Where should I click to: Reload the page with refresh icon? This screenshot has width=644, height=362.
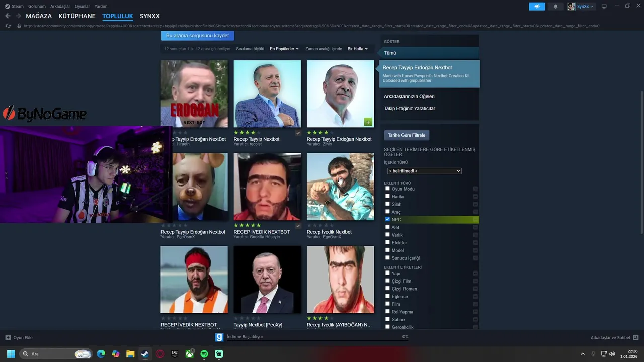(x=8, y=26)
